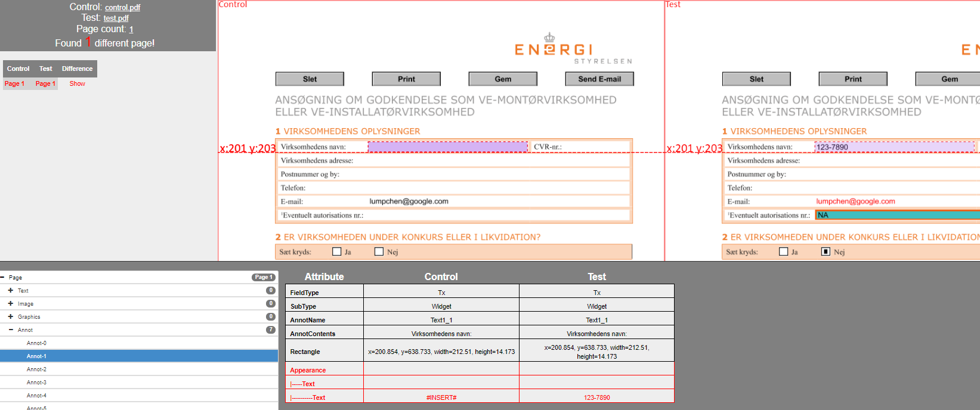Check the Ja checkbox in Control document
Image resolution: width=980 pixels, height=410 pixels.
[337, 251]
